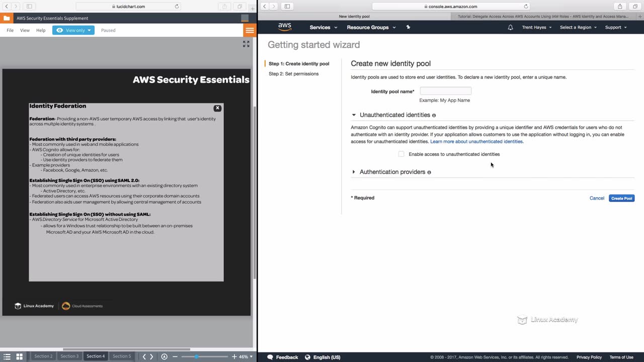This screenshot has height=362, width=644.
Task: Show all tabs in the AWS browser window
Action: click(635, 7)
